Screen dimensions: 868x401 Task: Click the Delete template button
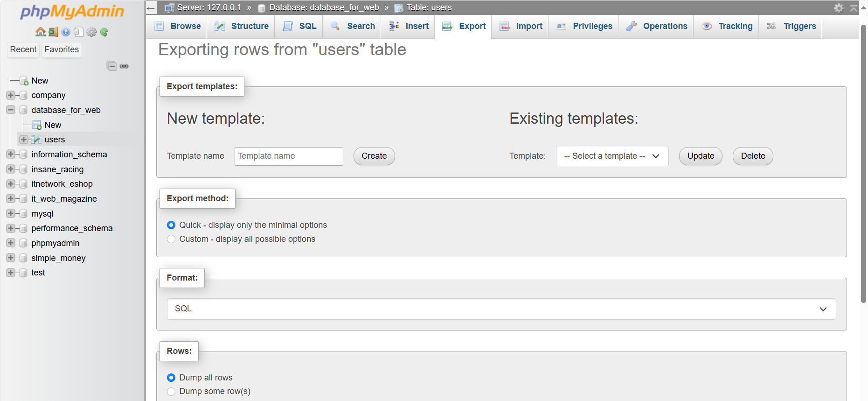[x=752, y=156]
